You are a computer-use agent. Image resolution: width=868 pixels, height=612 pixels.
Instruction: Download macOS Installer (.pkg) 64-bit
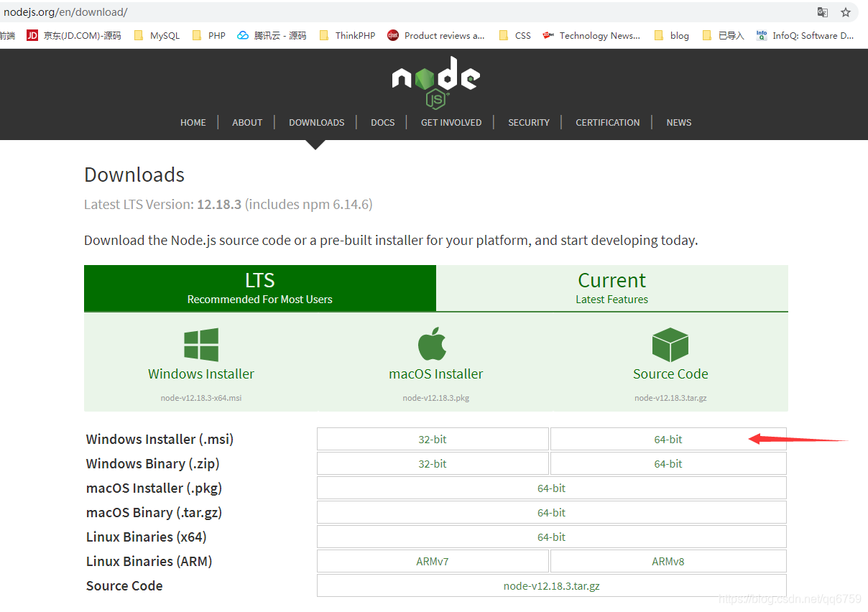[x=552, y=488]
